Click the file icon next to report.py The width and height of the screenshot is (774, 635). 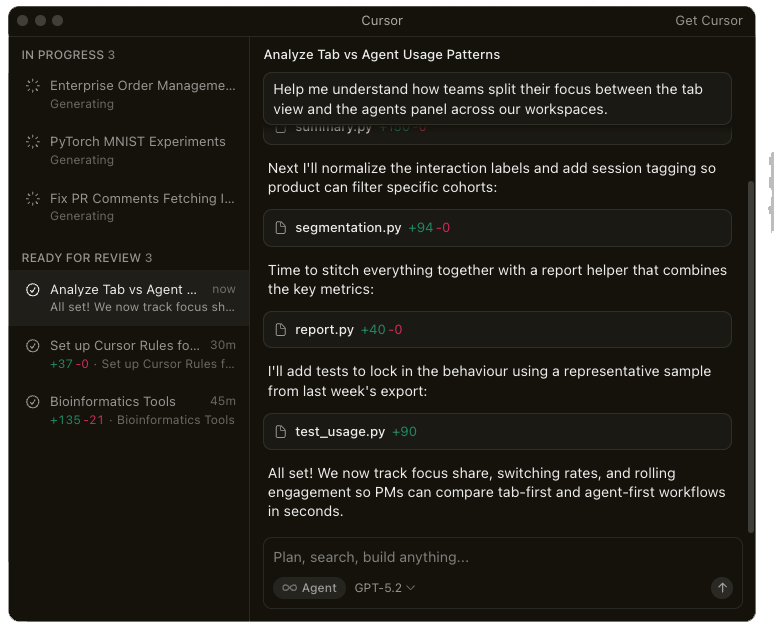click(281, 329)
